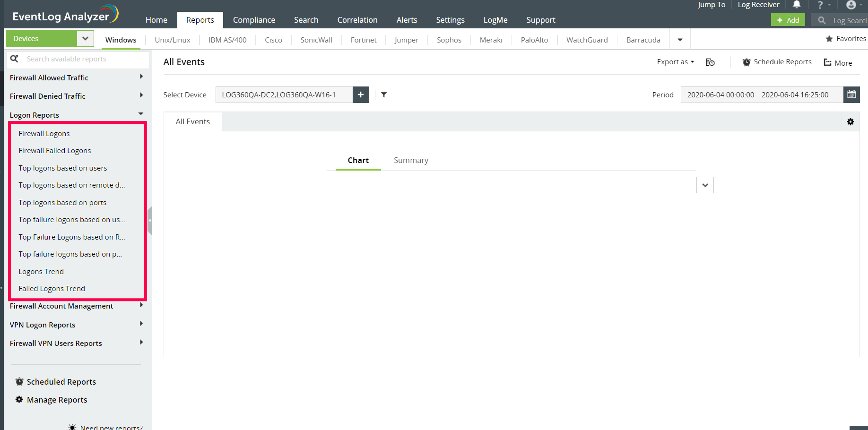Click the Log Search magnifier icon
Image resolution: width=868 pixels, height=430 pixels.
[x=822, y=20]
